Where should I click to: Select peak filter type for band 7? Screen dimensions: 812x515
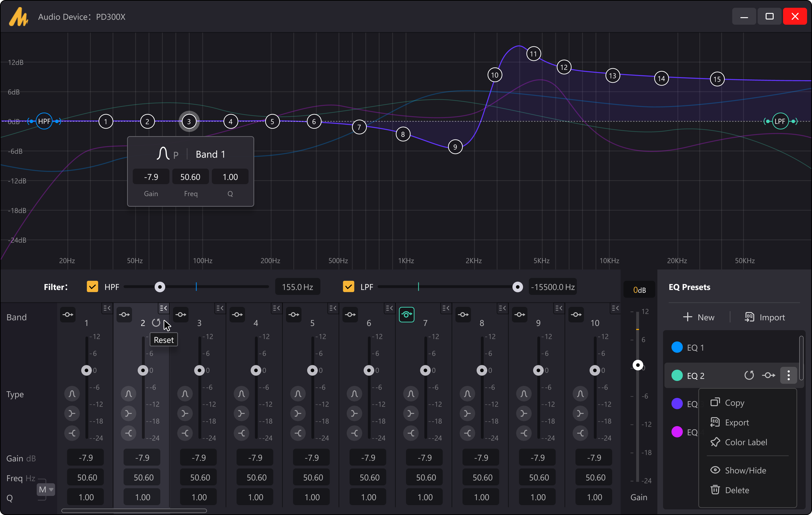pos(411,393)
